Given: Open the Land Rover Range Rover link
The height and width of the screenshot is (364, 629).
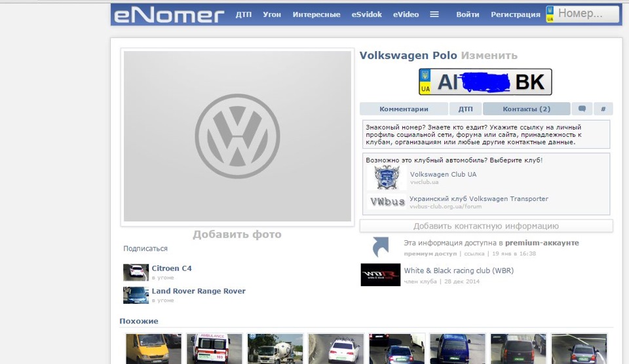Looking at the screenshot, I should [199, 291].
